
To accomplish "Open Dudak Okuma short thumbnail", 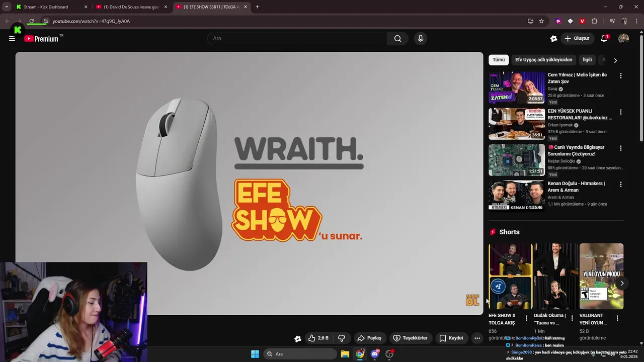I will [x=555, y=277].
